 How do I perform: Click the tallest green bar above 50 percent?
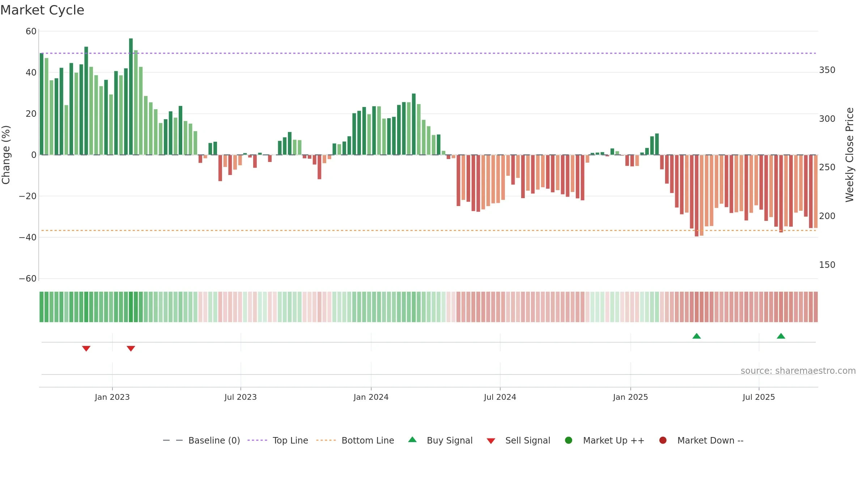click(x=131, y=97)
